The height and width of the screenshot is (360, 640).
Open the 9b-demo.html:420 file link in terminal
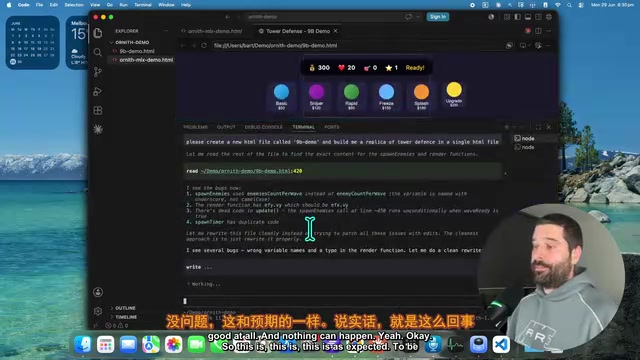click(251, 171)
